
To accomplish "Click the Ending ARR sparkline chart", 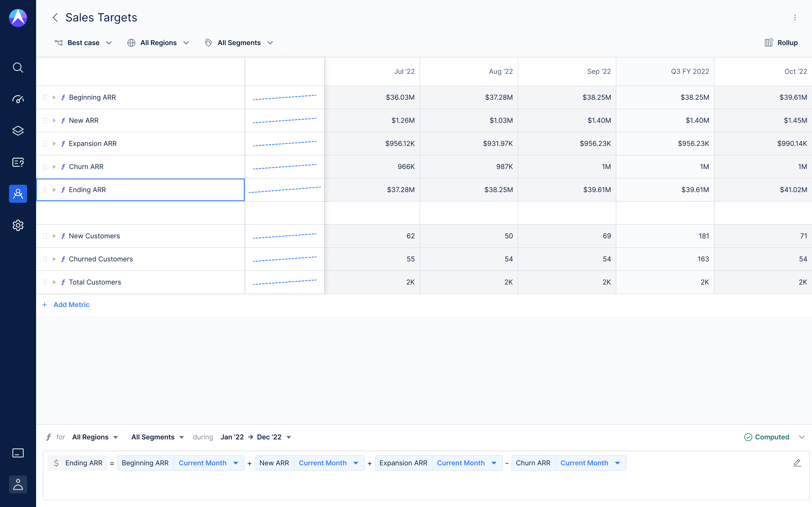I will click(x=284, y=190).
